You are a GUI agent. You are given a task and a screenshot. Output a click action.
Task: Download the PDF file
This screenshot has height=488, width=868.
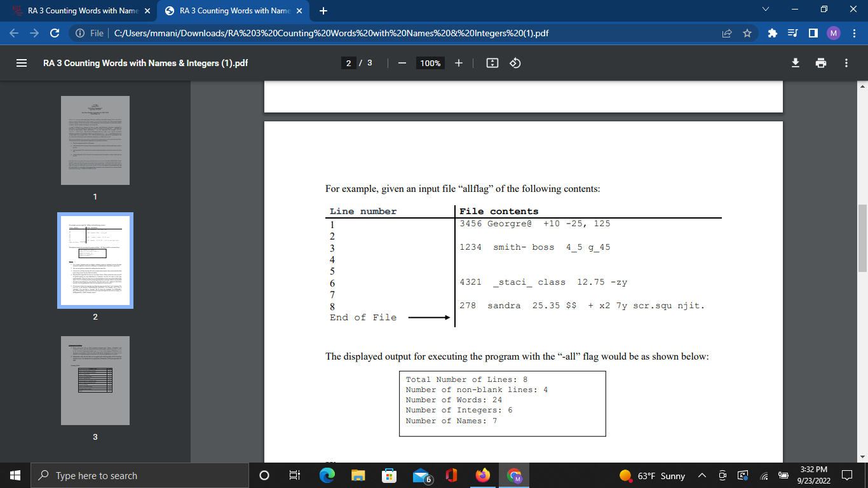795,63
